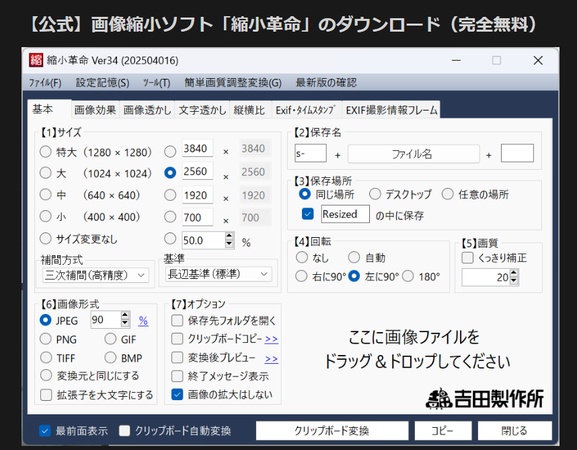This screenshot has width=577, height=450.
Task: Select the 50.0 percent size radio
Action: click(x=170, y=239)
